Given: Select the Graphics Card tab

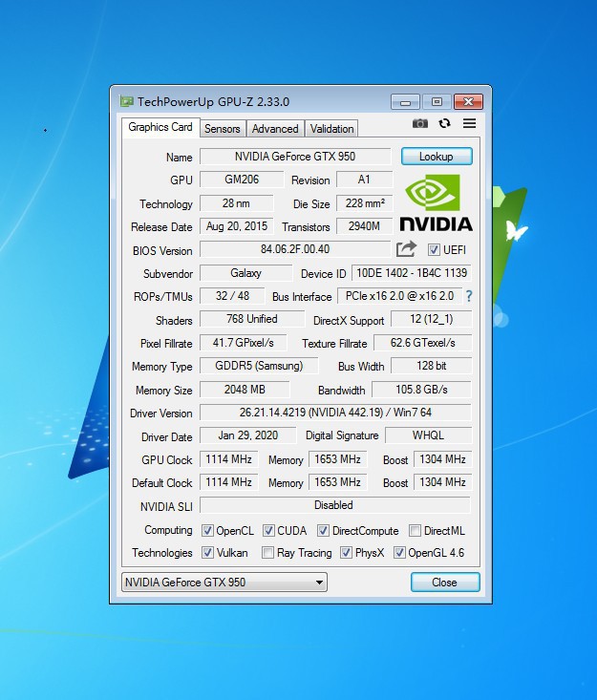Looking at the screenshot, I should pos(160,127).
